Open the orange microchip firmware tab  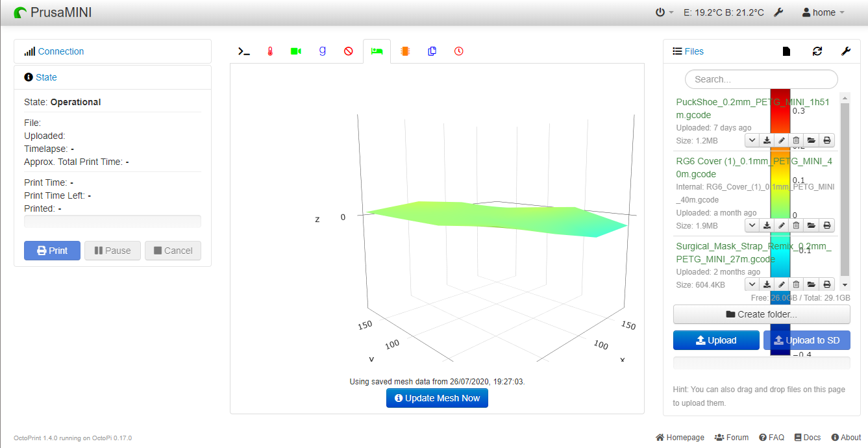pos(405,51)
